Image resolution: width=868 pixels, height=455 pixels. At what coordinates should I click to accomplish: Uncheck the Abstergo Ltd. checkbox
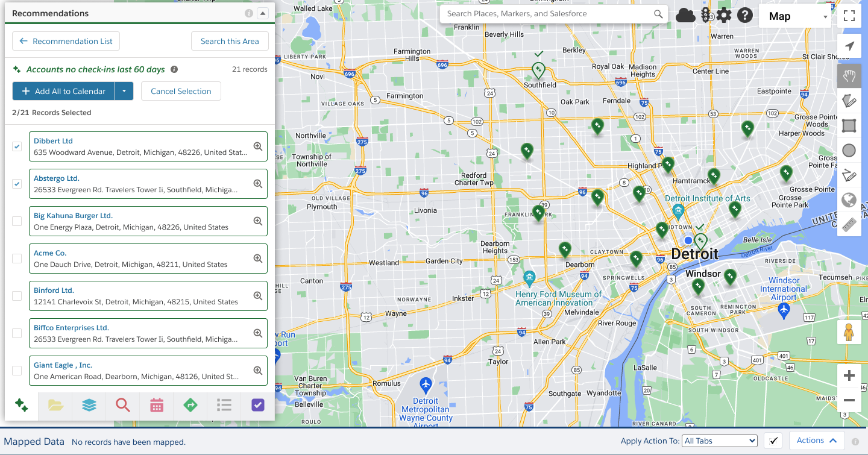click(x=17, y=184)
